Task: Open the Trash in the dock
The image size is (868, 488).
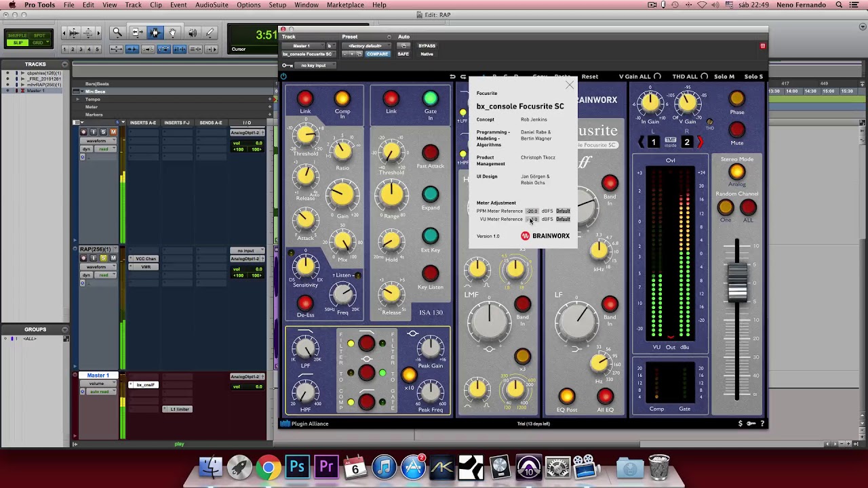Action: coord(659,467)
